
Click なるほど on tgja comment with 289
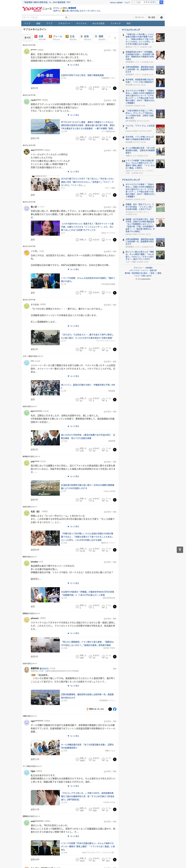(94, 810)
